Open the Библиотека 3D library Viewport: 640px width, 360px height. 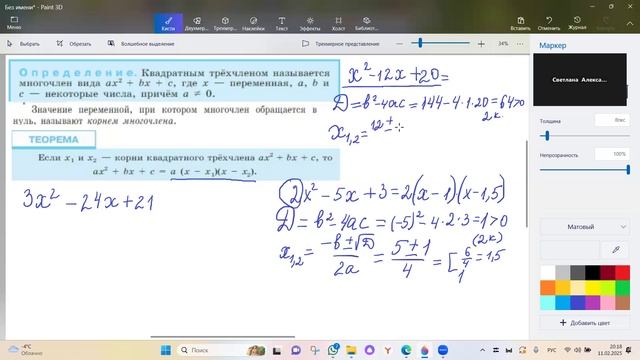tap(367, 23)
